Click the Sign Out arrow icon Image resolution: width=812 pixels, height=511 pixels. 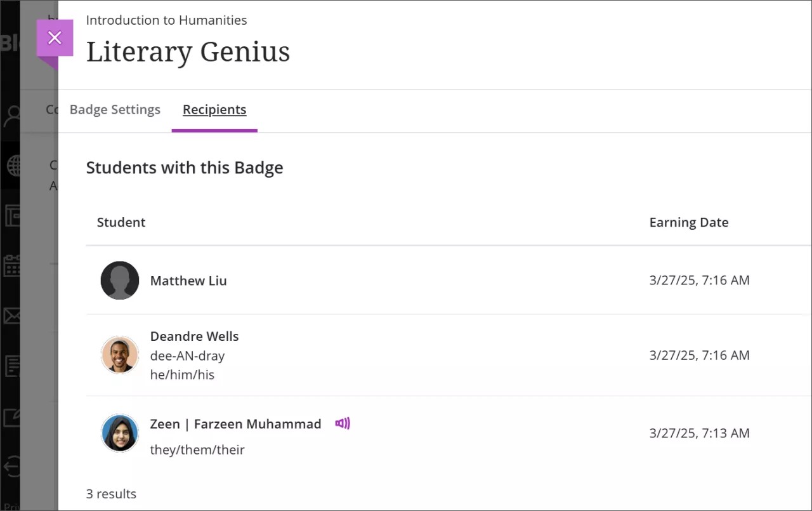11,467
